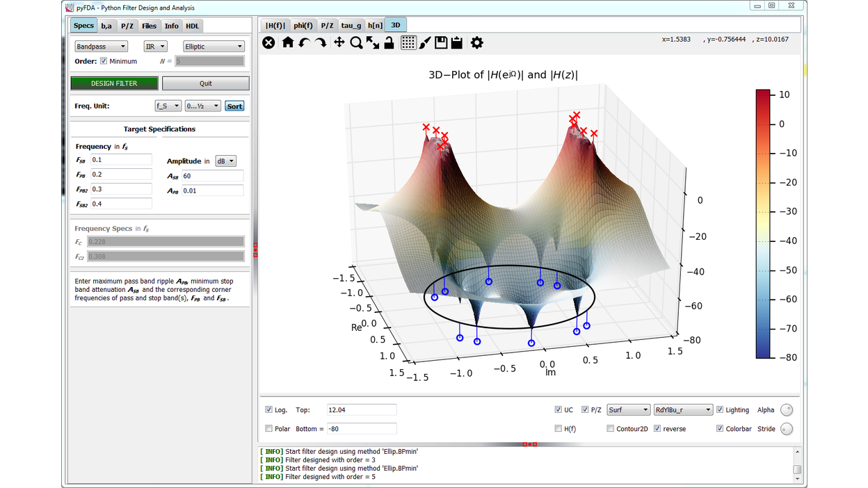Toggle the grid display icon
The height and width of the screenshot is (488, 868).
pyautogui.click(x=408, y=43)
